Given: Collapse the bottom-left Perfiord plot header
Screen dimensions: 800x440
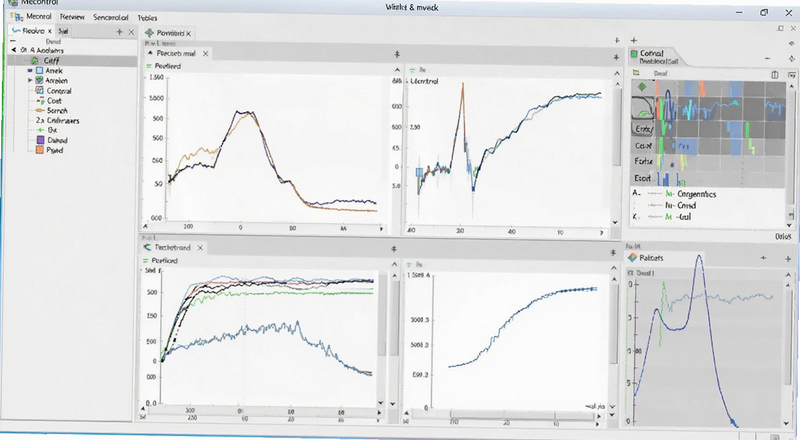Looking at the screenshot, I should (x=394, y=264).
